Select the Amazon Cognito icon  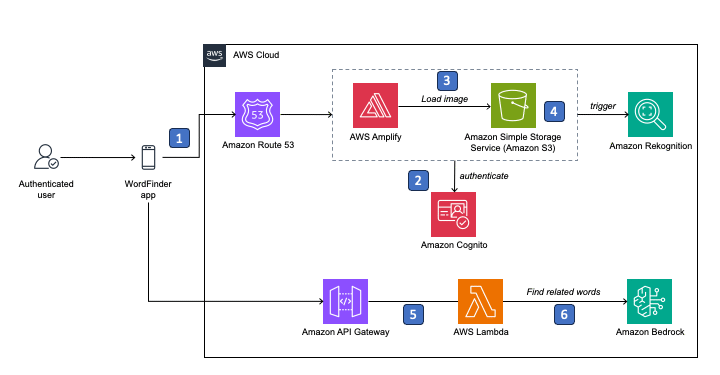coord(453,214)
